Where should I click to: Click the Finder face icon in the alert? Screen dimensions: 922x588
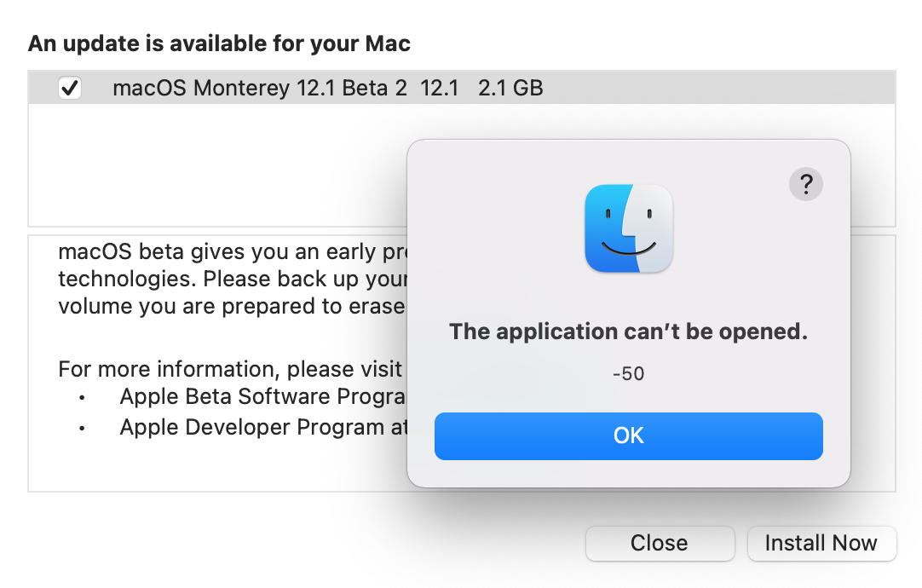point(629,228)
